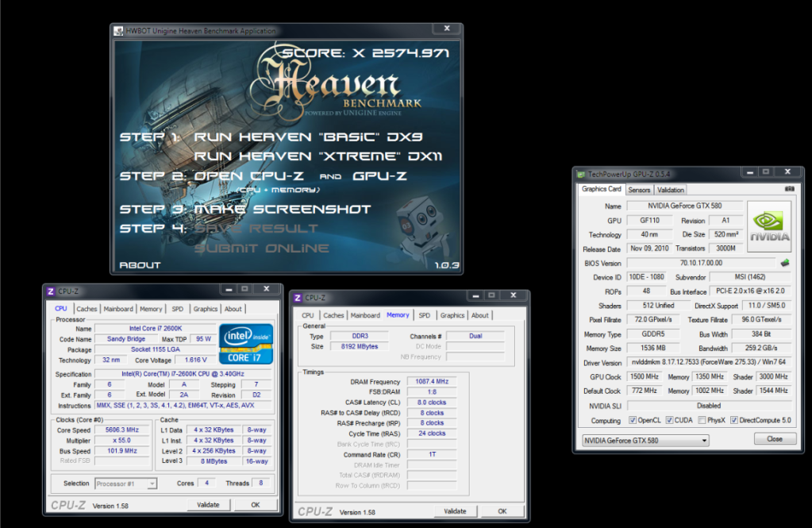Click the DRAM Frequency value 1087.4 MHz
The width and height of the screenshot is (812, 528).
click(x=432, y=381)
